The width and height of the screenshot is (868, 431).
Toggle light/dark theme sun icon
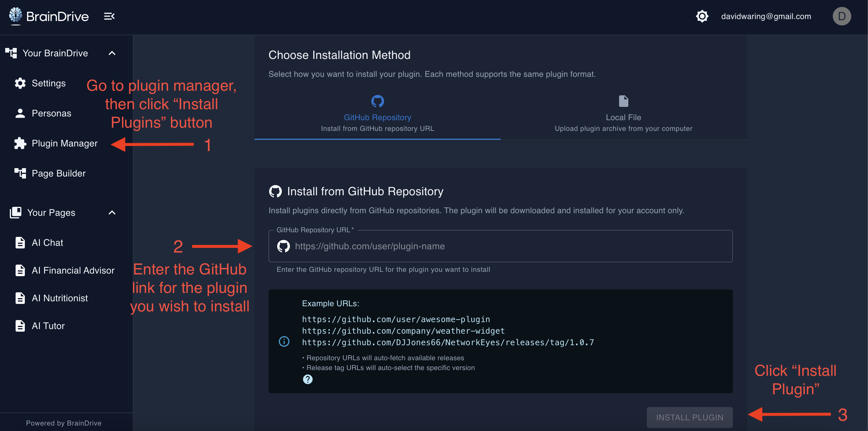[x=702, y=16]
